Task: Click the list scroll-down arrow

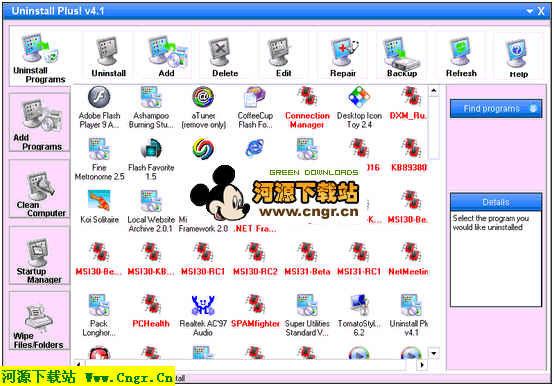Action: coord(434,353)
